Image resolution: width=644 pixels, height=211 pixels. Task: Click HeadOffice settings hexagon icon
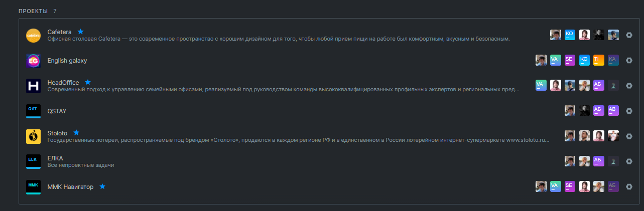[629, 85]
